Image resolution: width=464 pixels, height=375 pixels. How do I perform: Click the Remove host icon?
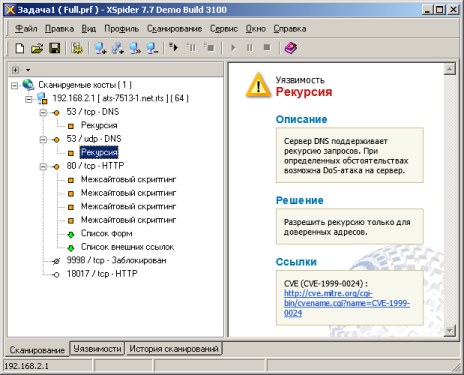(152, 48)
